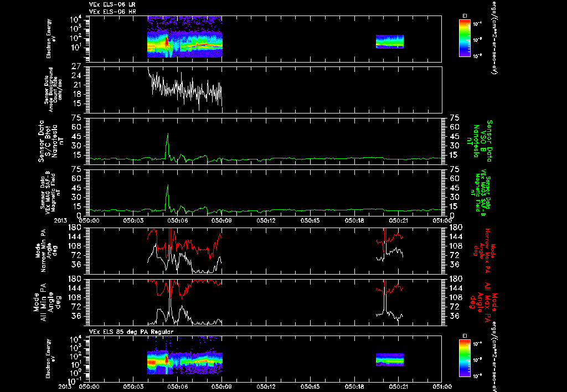Click '050:09' on the bottom time axis
Image resolution: width=567 pixels, height=392 pixels.
pos(221,386)
